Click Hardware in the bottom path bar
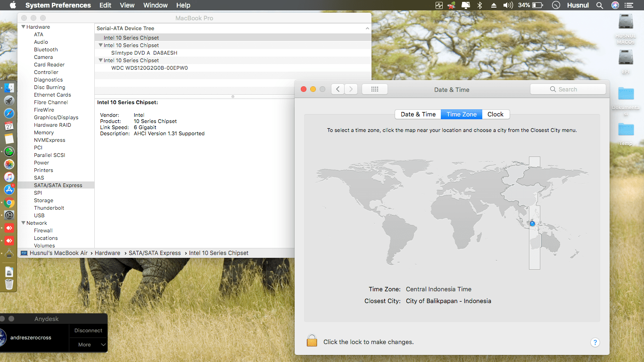This screenshot has height=362, width=644. pos(107,253)
